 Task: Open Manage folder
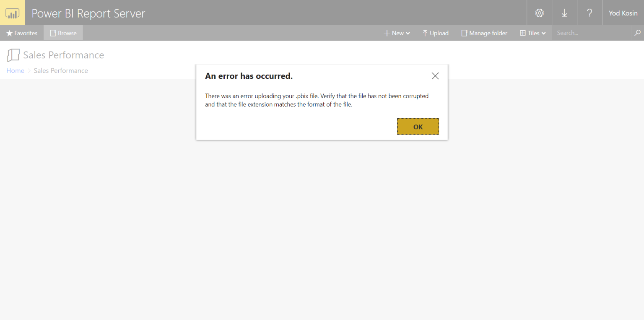pyautogui.click(x=484, y=33)
